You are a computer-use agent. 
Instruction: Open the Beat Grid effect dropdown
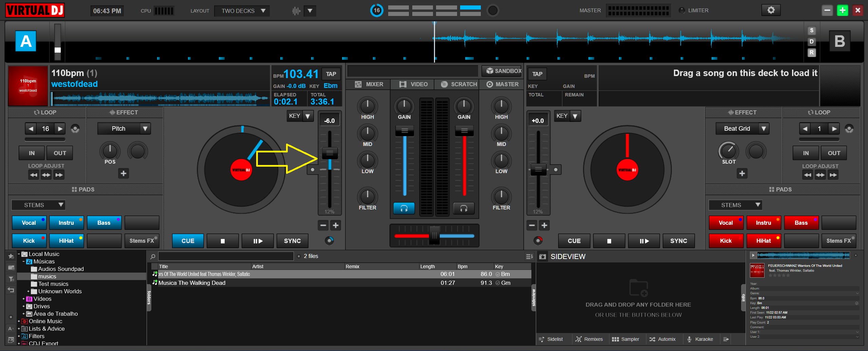coord(742,129)
